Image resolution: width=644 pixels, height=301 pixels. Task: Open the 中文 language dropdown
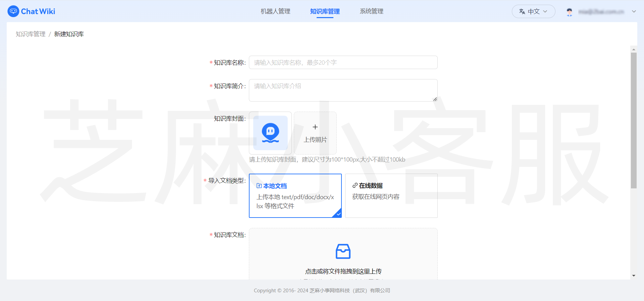(533, 11)
